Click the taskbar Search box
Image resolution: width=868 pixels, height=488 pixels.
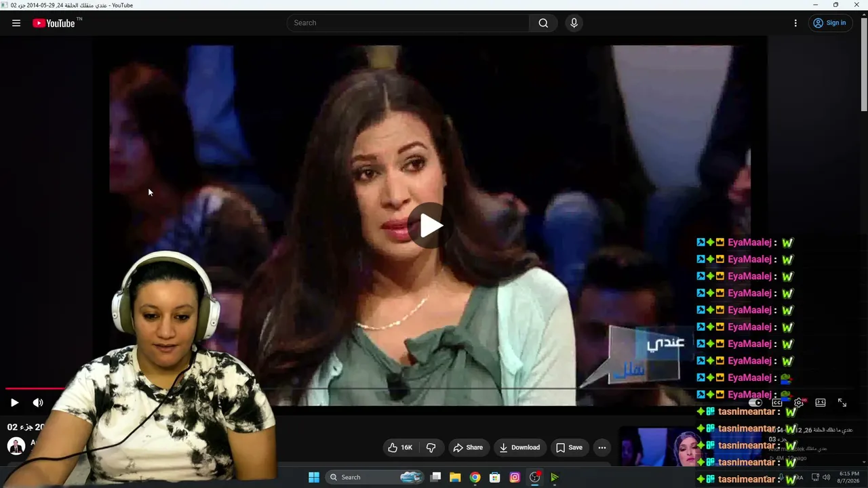click(375, 477)
